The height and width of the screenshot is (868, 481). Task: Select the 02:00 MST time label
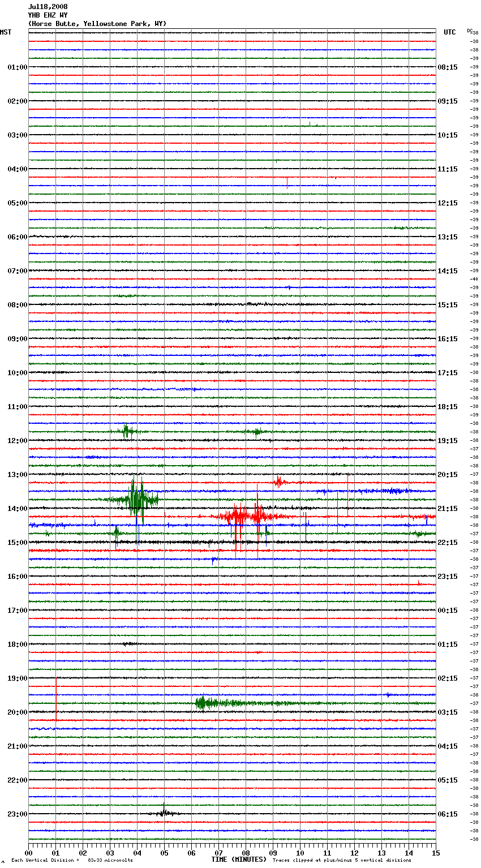pos(17,101)
